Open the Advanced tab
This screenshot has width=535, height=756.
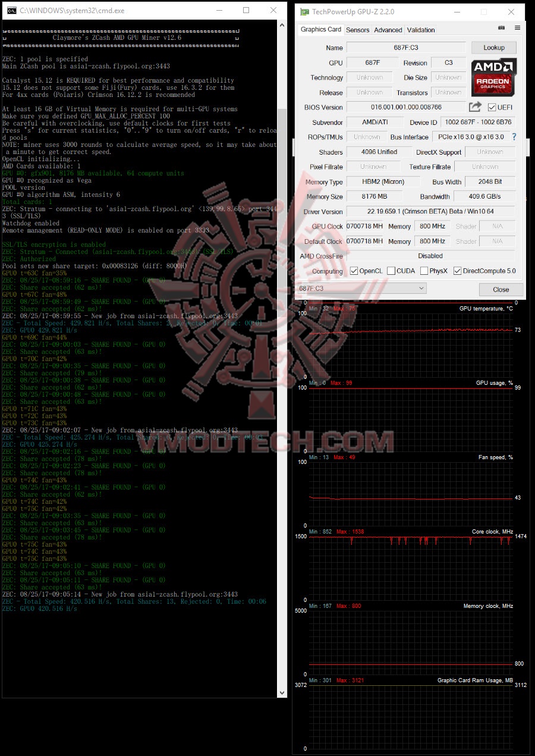[388, 30]
